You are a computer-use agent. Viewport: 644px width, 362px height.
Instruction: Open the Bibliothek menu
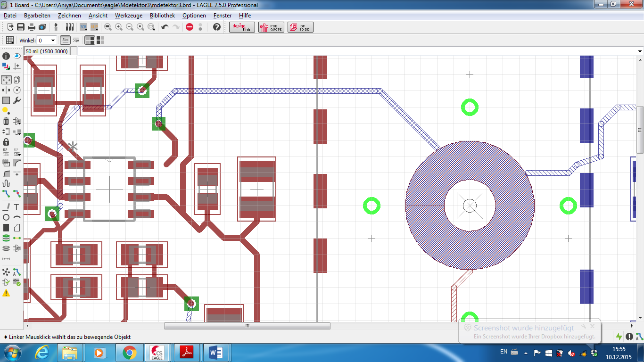[162, 16]
